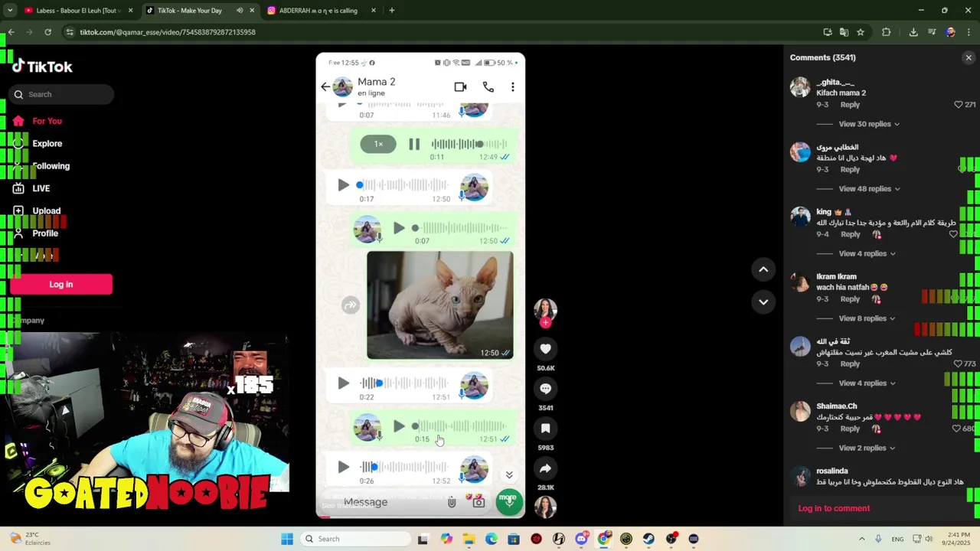Click the phone call icon in chat
The image size is (980, 551).
click(x=488, y=87)
